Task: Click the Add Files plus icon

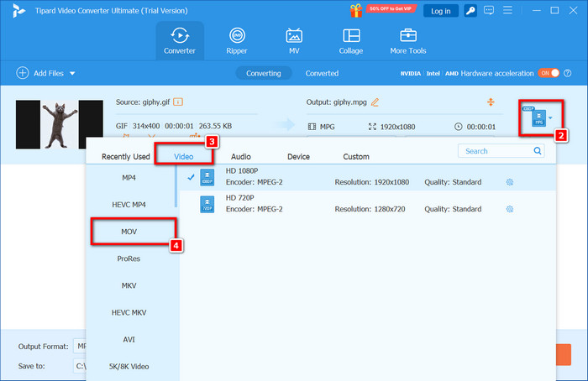Action: 23,73
